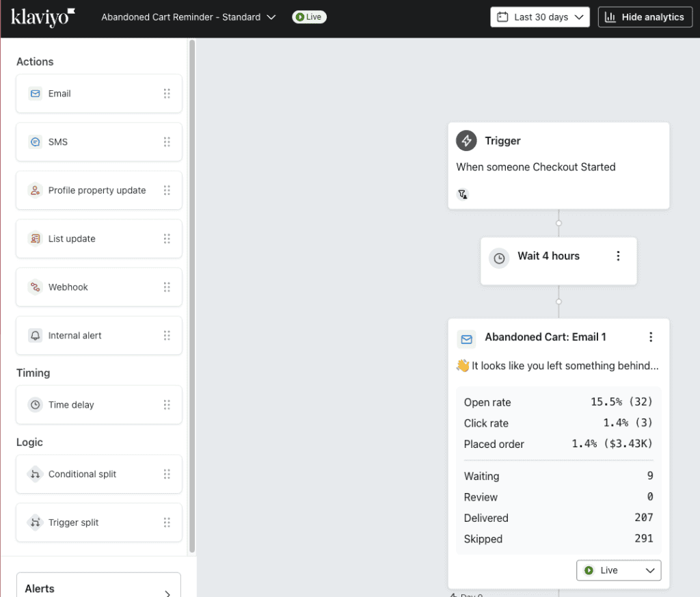Click the Skipped count 291

(x=644, y=538)
